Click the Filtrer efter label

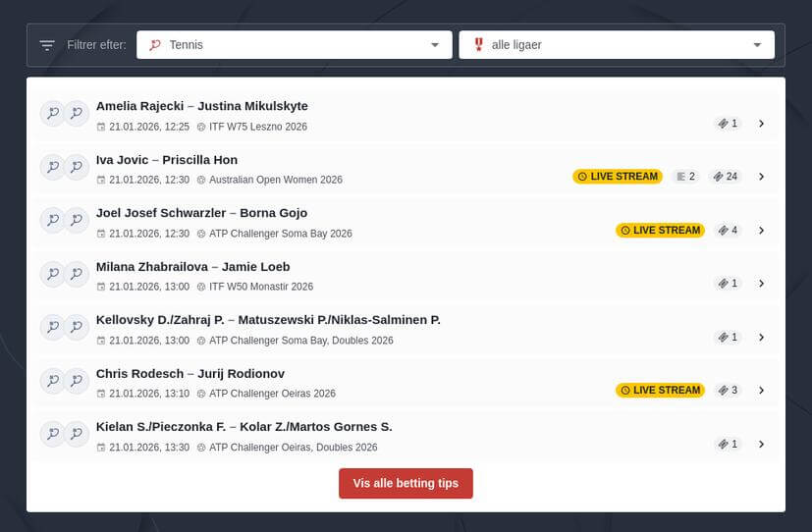(97, 45)
